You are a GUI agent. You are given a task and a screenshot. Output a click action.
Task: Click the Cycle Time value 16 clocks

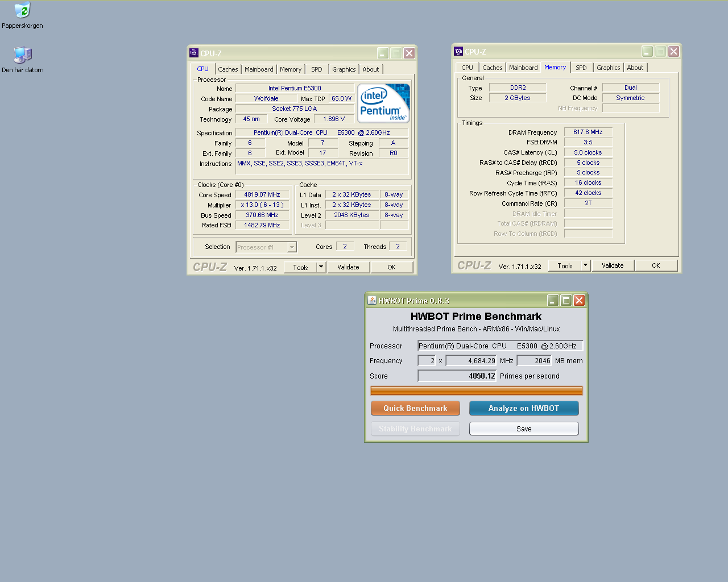tap(588, 182)
